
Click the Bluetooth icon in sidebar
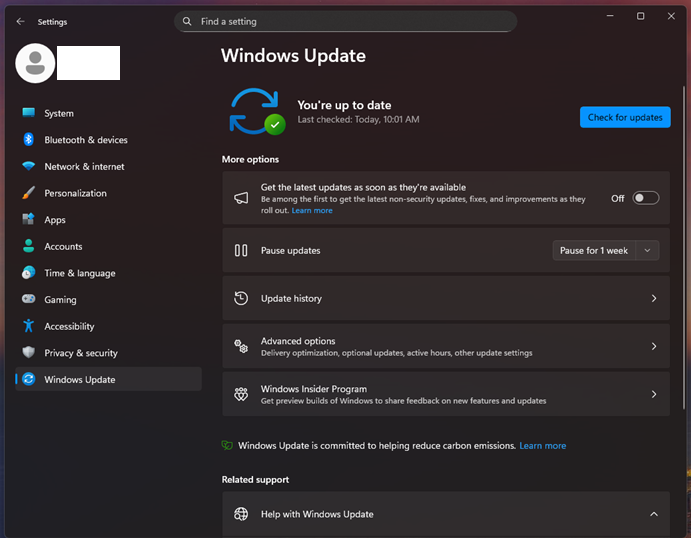(x=29, y=140)
